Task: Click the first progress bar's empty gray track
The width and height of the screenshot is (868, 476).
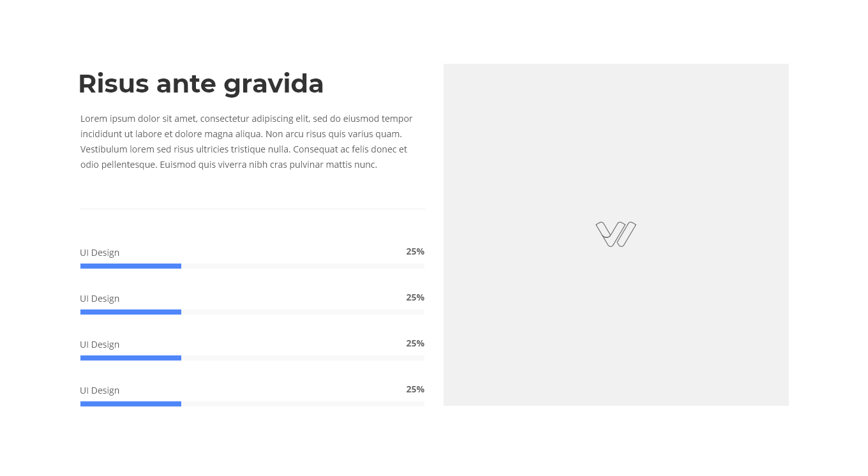Action: pos(303,266)
